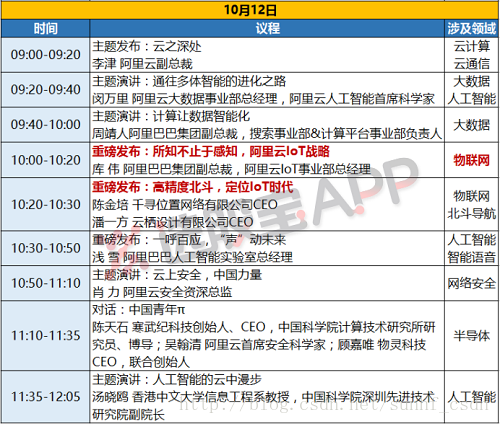Click line starting with 陈天石 寒武纪科技创始人
Screen dimensions: 500x424
click(x=264, y=327)
